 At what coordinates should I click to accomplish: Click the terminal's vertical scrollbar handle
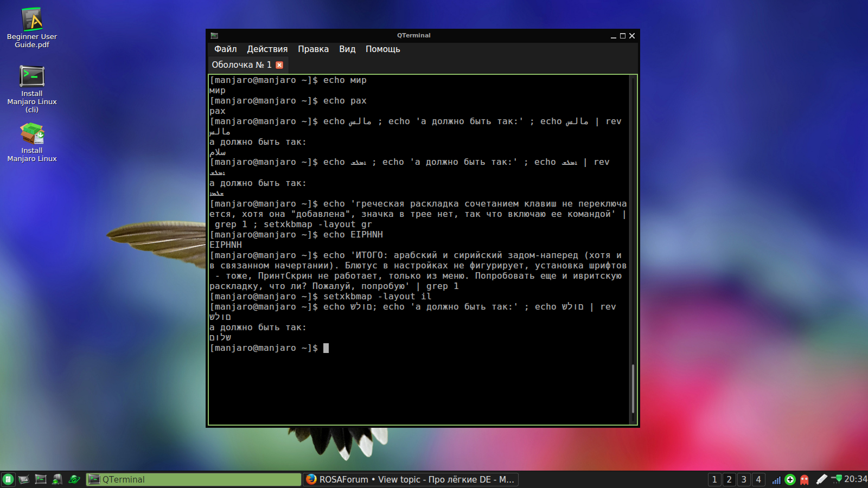pos(633,388)
